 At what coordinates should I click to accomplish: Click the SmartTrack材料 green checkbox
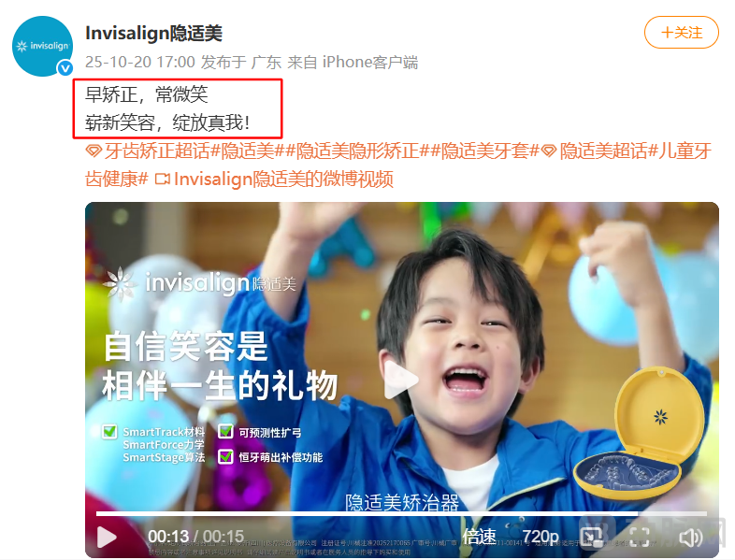click(x=109, y=431)
